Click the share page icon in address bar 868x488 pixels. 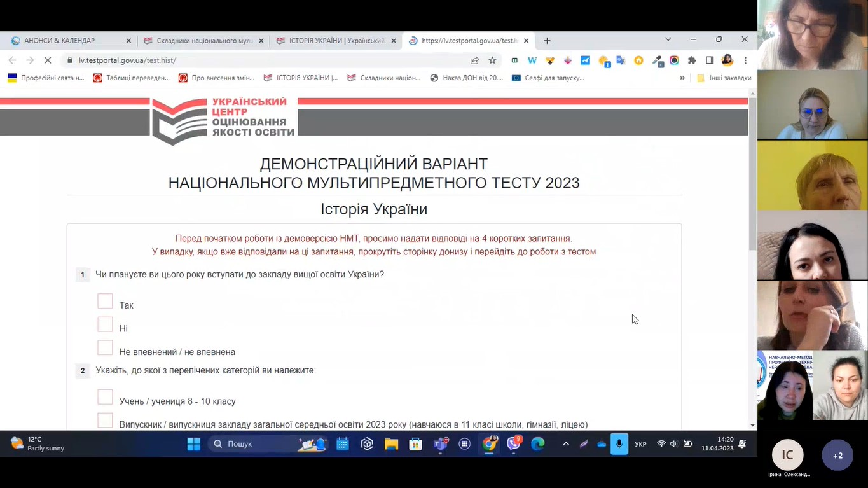tap(474, 60)
